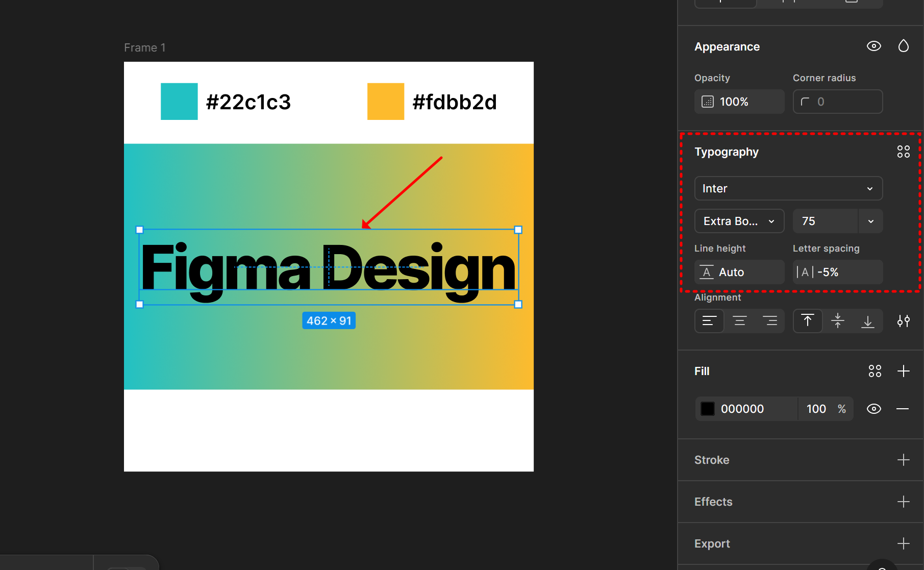Open blend mode droplet icon in Appearance
Viewport: 924px width, 570px height.
pos(904,46)
